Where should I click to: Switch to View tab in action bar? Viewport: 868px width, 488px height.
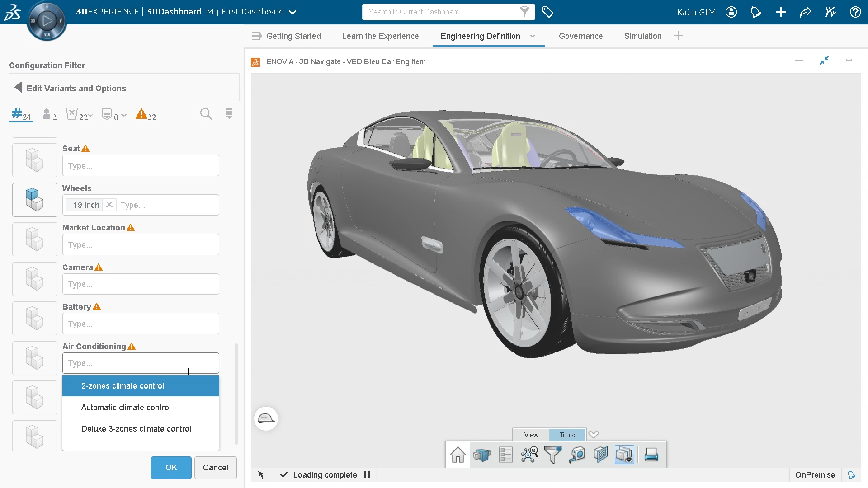coord(531,435)
